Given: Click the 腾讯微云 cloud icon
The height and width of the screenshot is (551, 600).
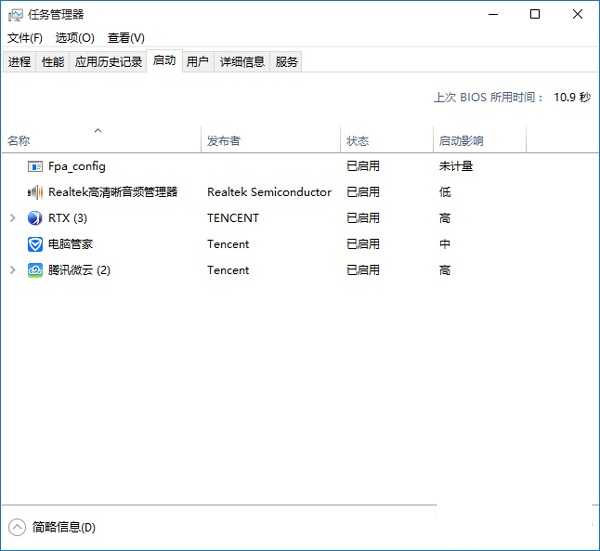Looking at the screenshot, I should coord(35,270).
